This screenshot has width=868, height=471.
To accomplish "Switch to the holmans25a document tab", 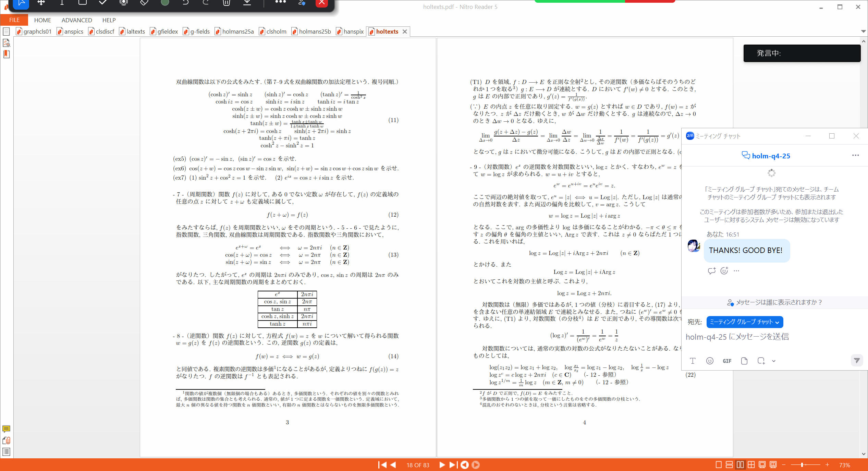I will (x=238, y=32).
